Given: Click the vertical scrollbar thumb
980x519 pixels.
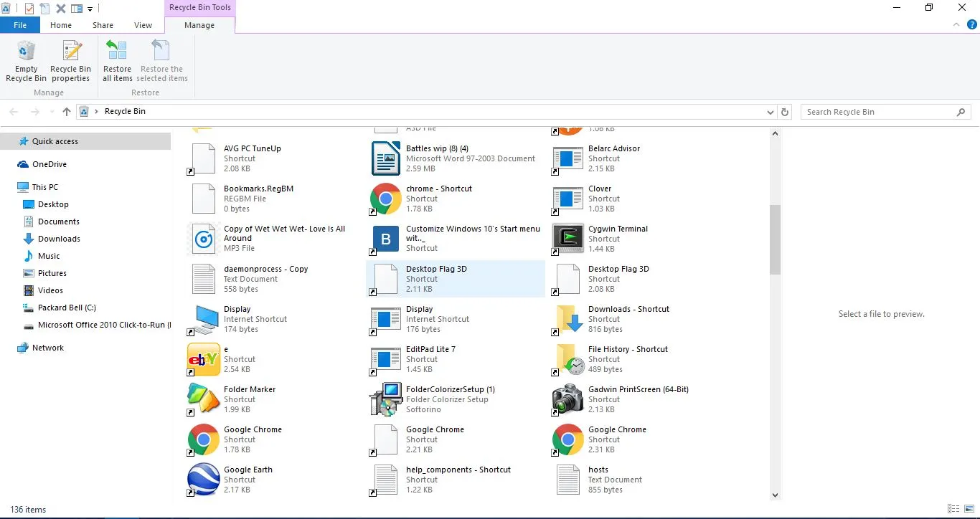Looking at the screenshot, I should coord(775,240).
